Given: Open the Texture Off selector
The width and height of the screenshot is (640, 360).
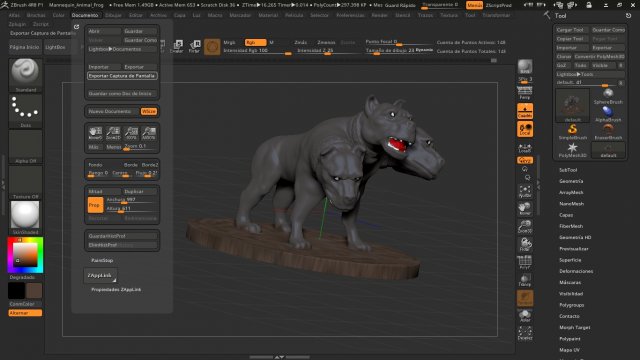Looking at the screenshot, I should tap(25, 182).
